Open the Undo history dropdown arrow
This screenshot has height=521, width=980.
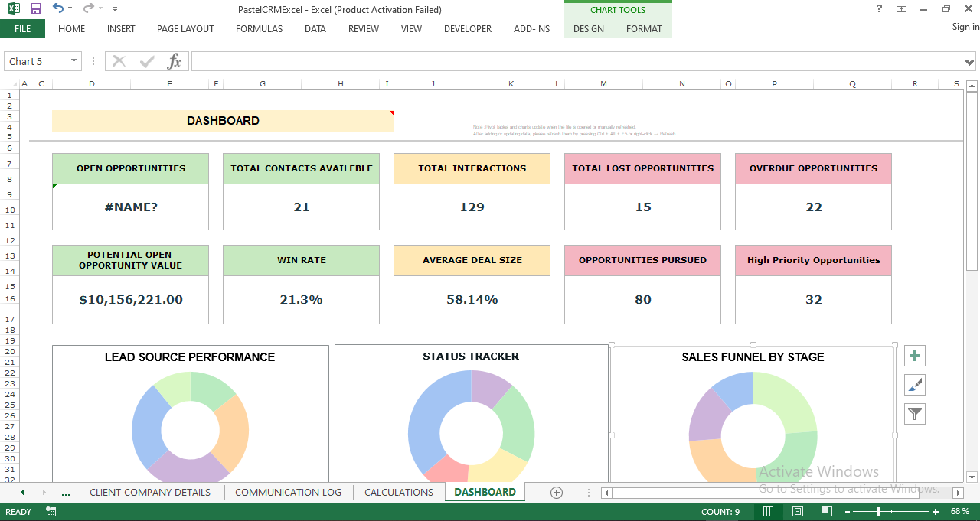click(70, 9)
